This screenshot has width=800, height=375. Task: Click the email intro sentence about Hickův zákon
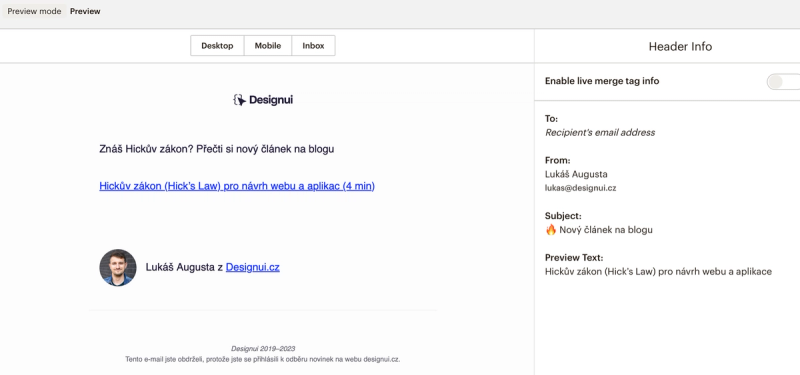coord(217,149)
